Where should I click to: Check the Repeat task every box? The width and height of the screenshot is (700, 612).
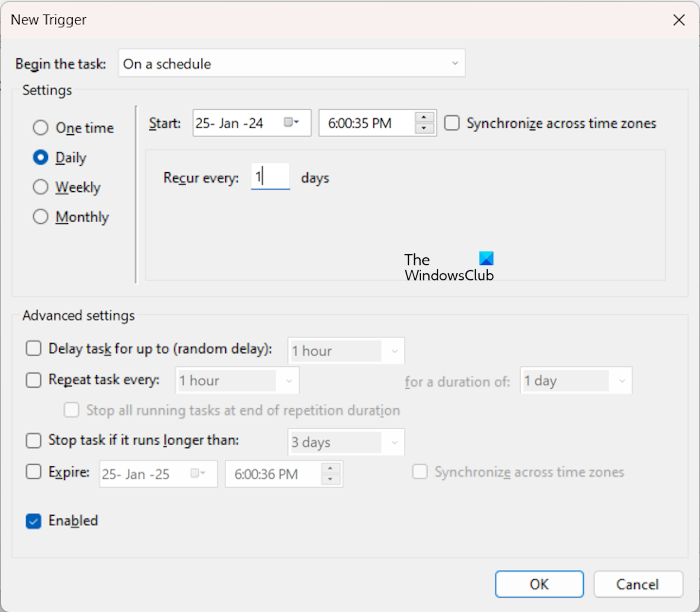click(34, 380)
